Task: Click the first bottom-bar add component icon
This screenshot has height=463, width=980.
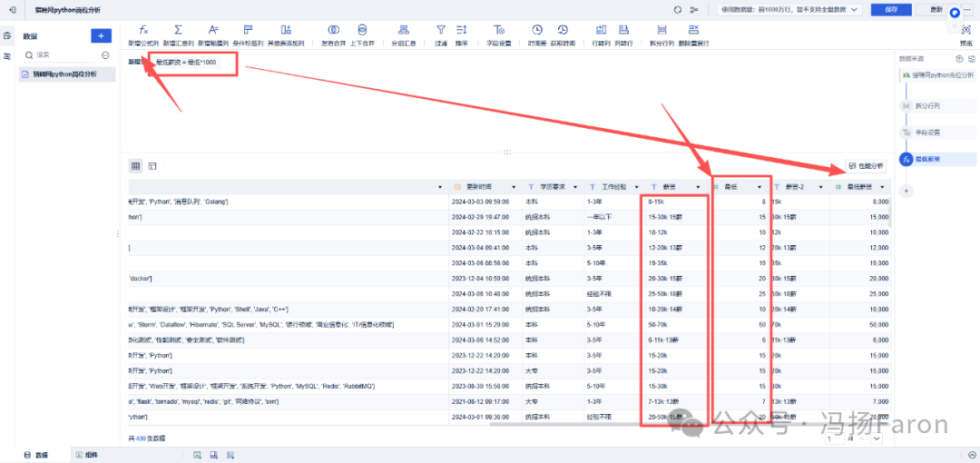Action: 197,455
